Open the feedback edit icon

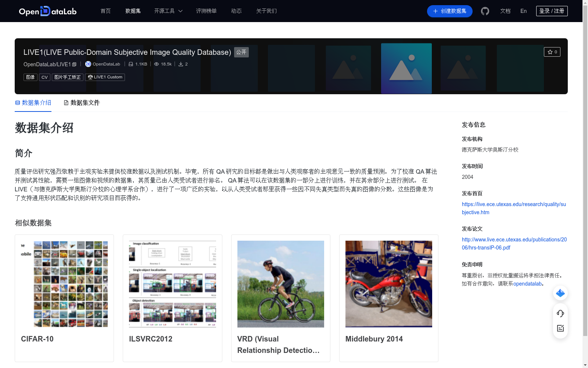pyautogui.click(x=560, y=328)
